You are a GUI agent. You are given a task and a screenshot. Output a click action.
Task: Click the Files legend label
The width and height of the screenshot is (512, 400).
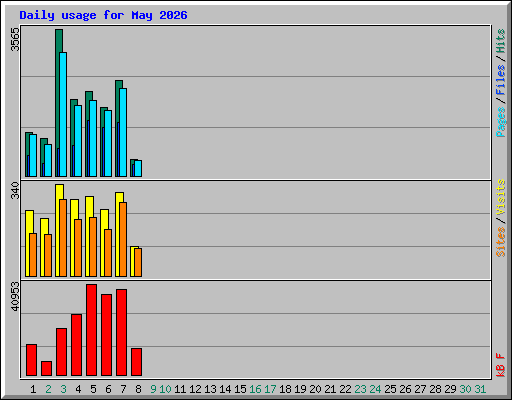pyautogui.click(x=500, y=80)
